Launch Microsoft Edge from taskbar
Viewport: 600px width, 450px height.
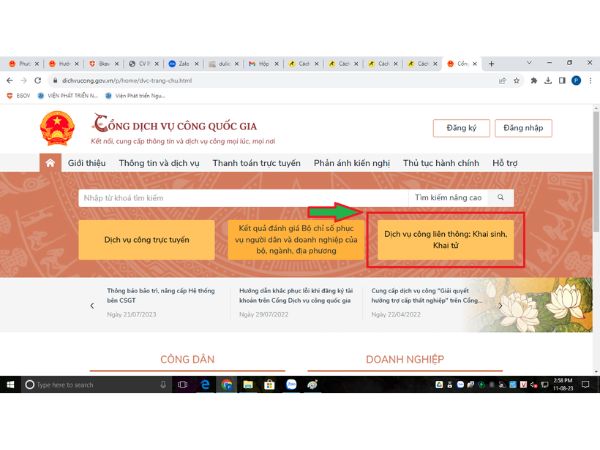pos(205,385)
